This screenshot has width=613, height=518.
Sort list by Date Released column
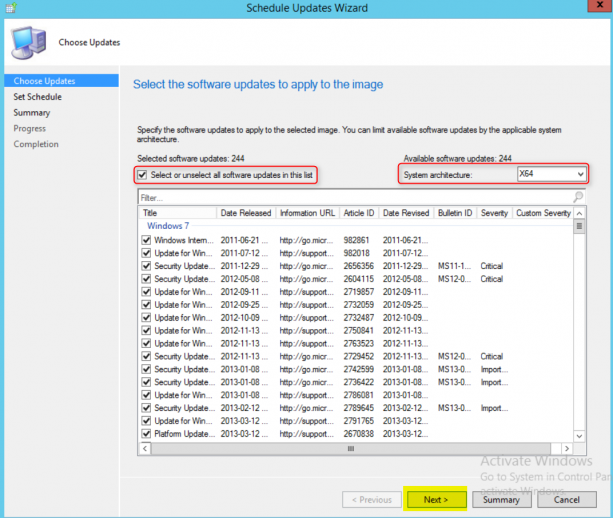(x=245, y=213)
